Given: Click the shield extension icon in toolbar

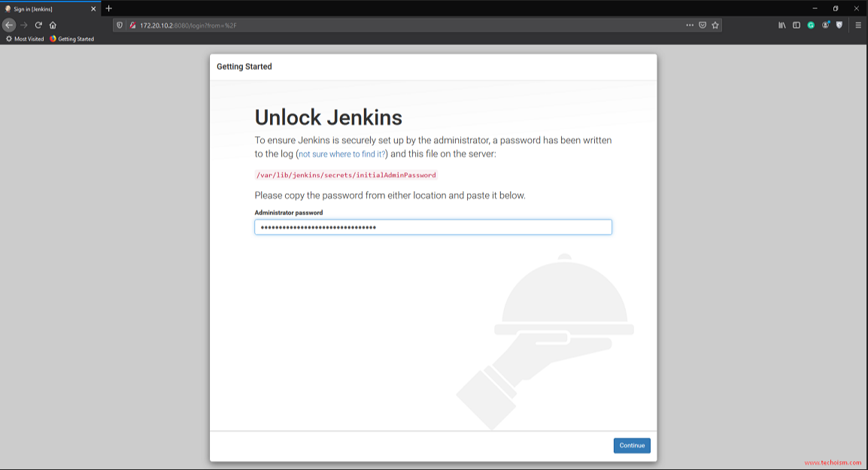Looking at the screenshot, I should pos(839,25).
